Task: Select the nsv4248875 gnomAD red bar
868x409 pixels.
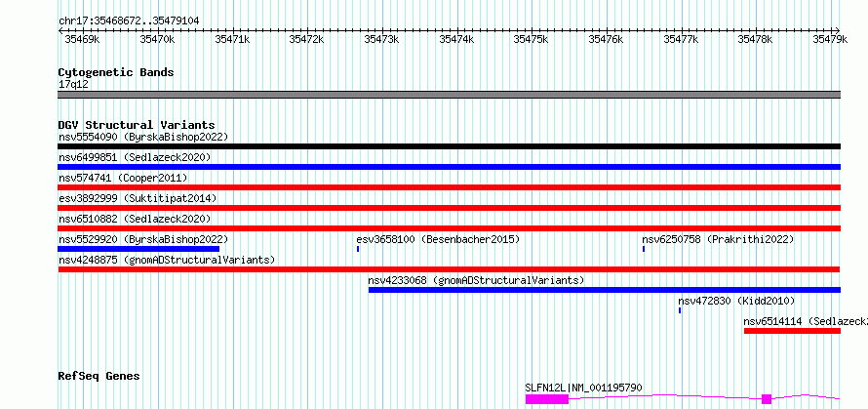Action: tap(449, 269)
